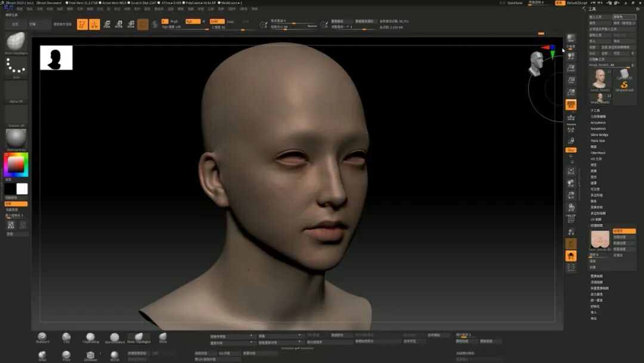The height and width of the screenshot is (363, 644).
Task: Click the UV 分组 button at bottom
Action: [x=229, y=353]
